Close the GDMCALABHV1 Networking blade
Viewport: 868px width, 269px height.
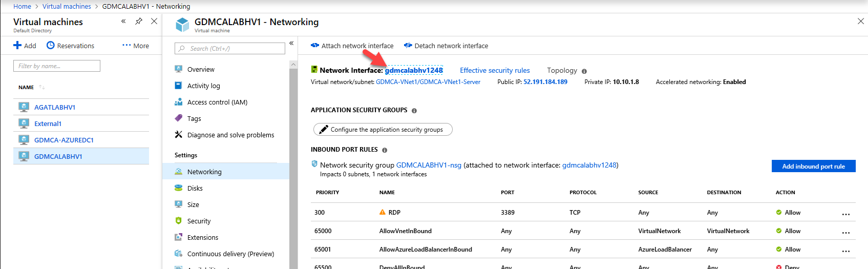coord(860,21)
